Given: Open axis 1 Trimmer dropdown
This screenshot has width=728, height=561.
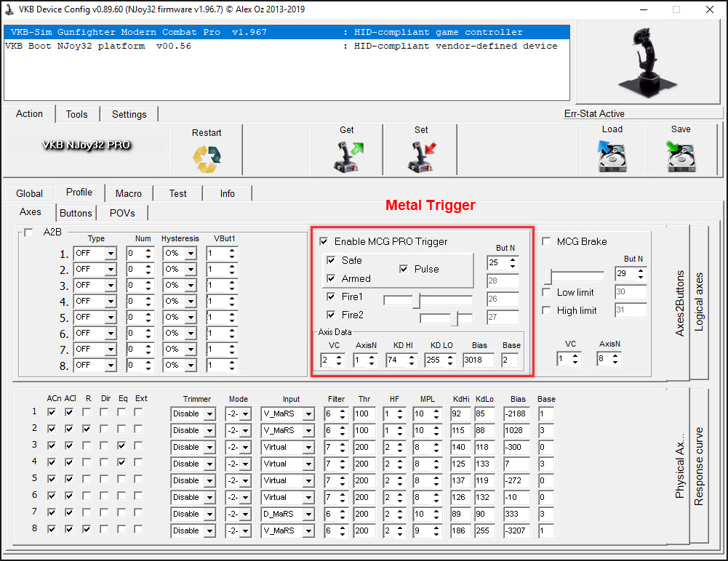Looking at the screenshot, I should click(x=210, y=414).
